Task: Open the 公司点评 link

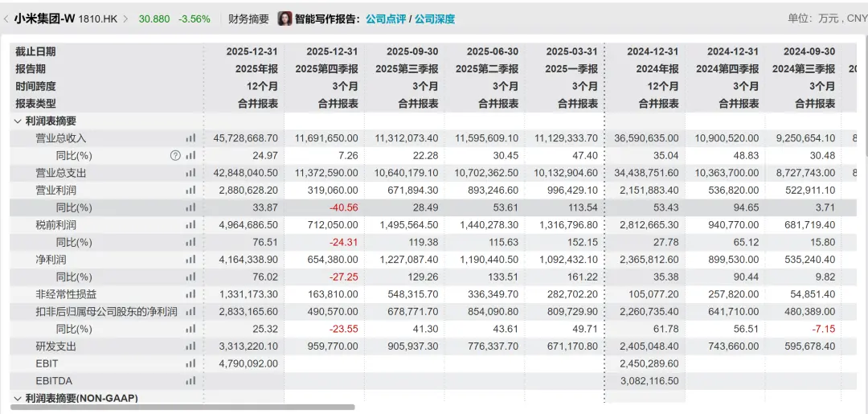Action: coord(385,18)
